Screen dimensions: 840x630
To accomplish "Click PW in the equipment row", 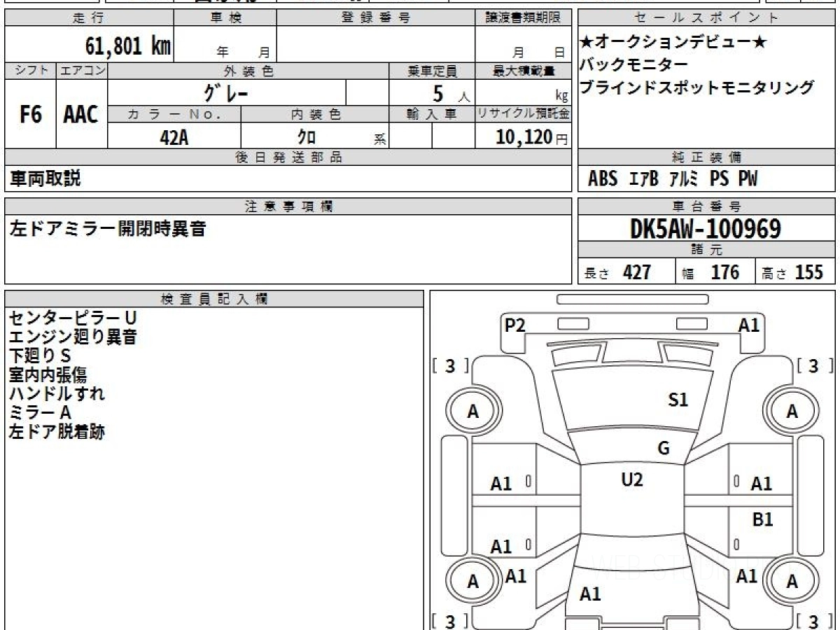I will coord(748,179).
